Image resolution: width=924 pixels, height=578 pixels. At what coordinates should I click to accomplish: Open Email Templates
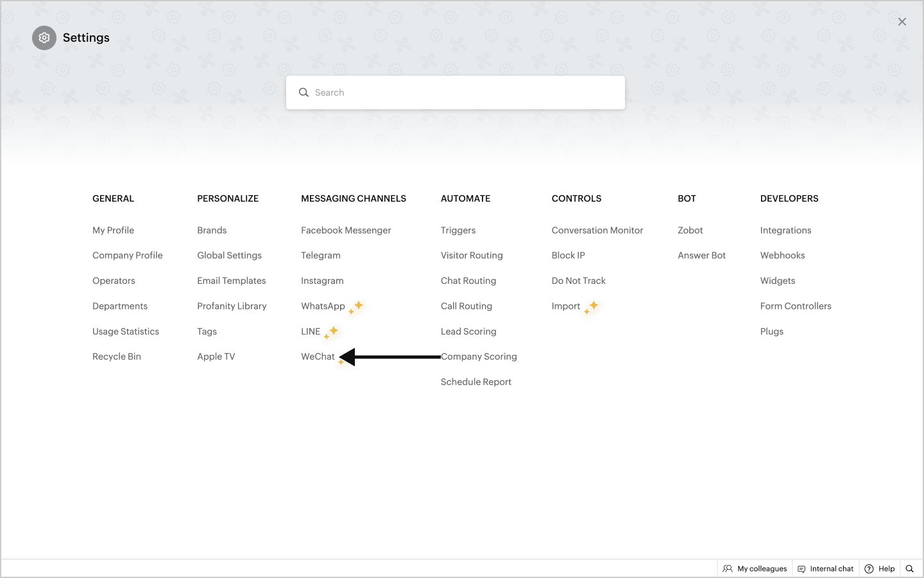click(232, 281)
